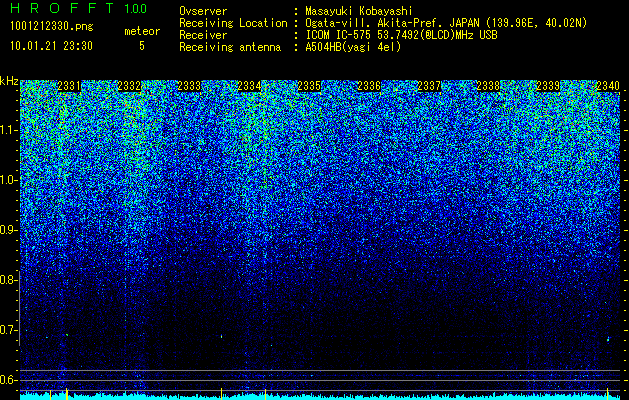This screenshot has width=629, height=400.
Task: Click the 2337 time marker
Action: point(429,86)
